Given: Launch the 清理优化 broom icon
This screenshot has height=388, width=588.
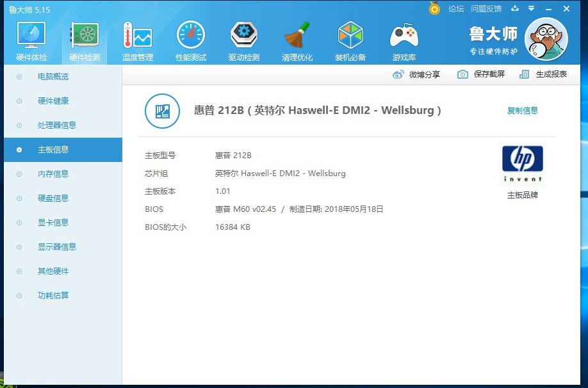Looking at the screenshot, I should pos(297,35).
